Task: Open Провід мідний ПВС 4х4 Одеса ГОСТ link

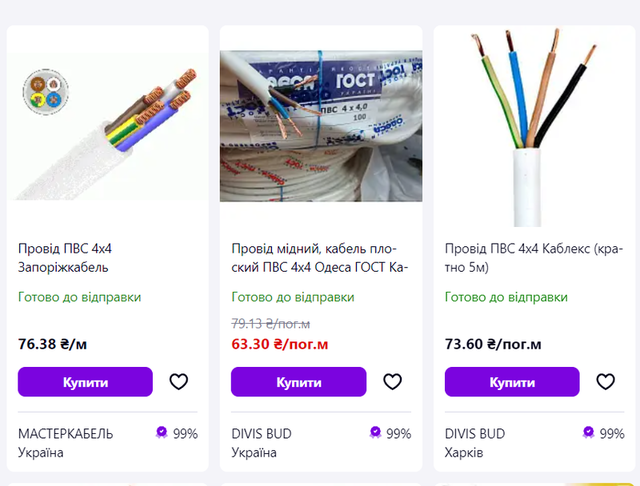Action: [x=314, y=257]
